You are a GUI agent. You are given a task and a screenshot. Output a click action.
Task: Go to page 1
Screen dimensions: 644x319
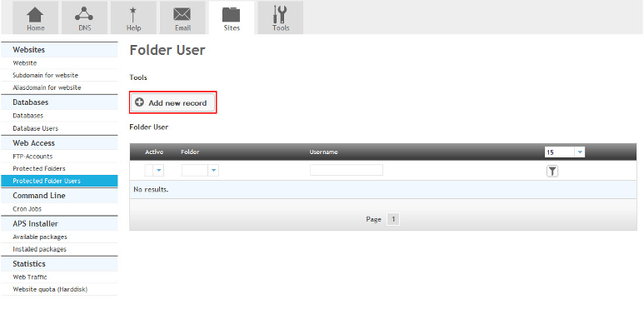point(393,219)
